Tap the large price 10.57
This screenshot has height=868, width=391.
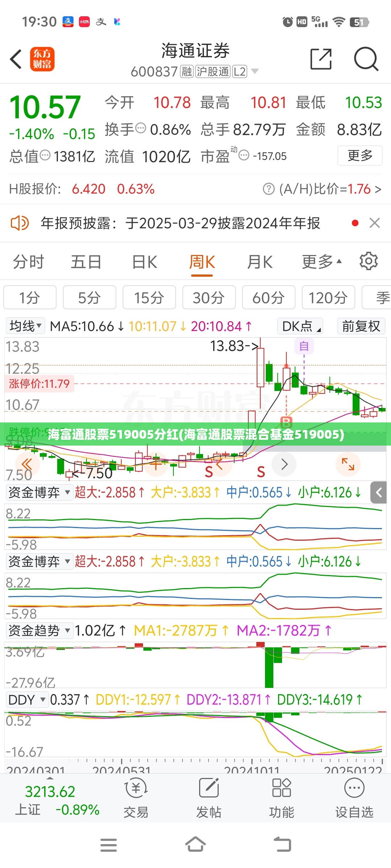[45, 107]
